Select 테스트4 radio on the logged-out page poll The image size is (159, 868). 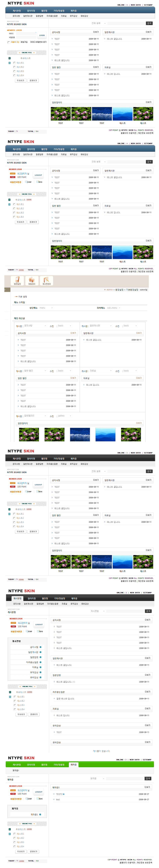click(14, 75)
